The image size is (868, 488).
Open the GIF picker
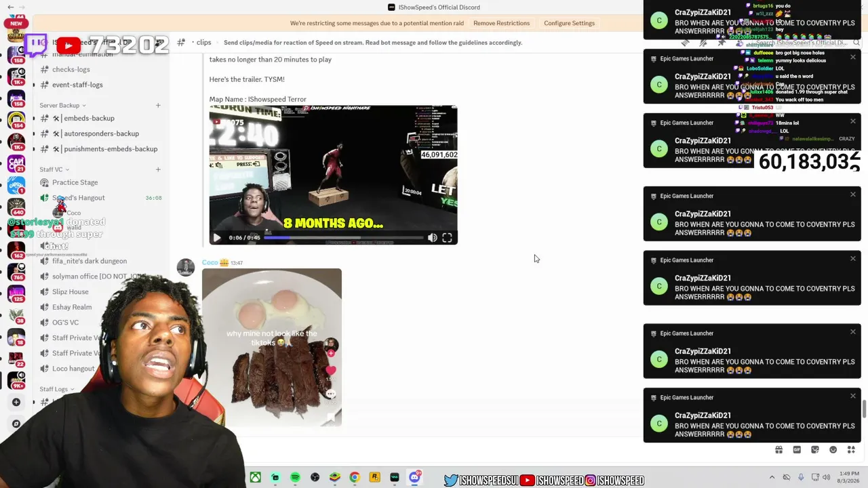pos(797,450)
